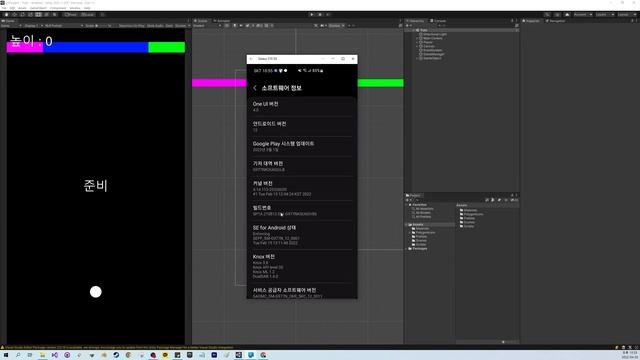Click the Game view Scale slider
Image resolution: width=640 pixels, height=360 pixels.
coord(102,25)
